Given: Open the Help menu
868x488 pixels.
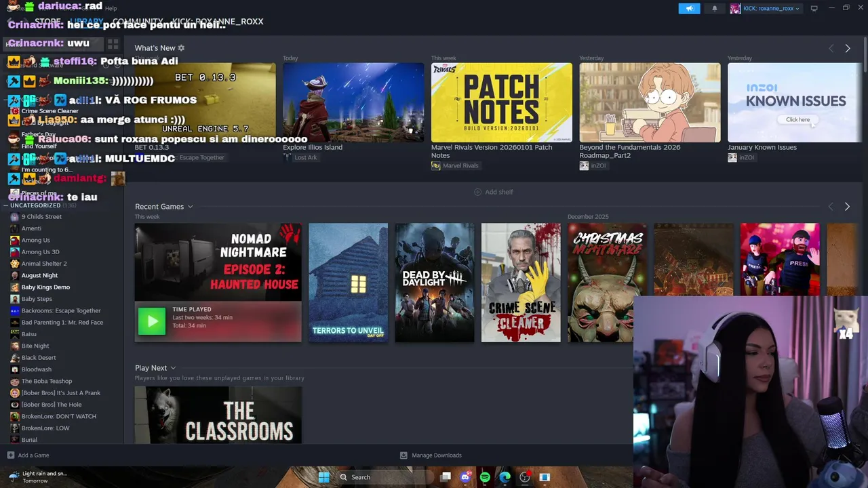Looking at the screenshot, I should [111, 8].
